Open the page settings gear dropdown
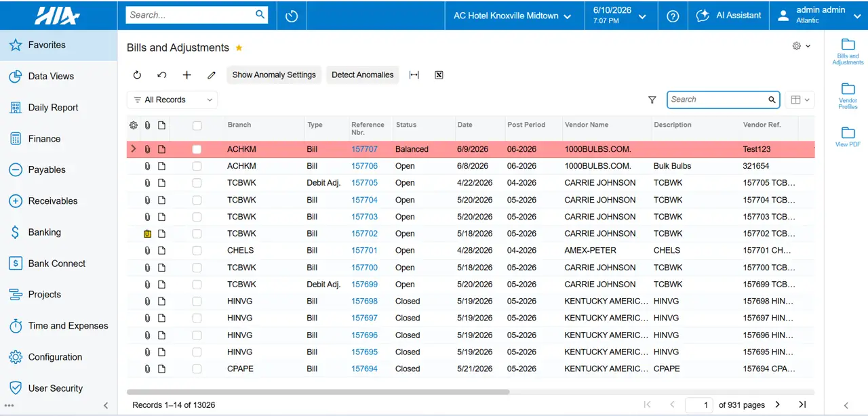 point(802,46)
